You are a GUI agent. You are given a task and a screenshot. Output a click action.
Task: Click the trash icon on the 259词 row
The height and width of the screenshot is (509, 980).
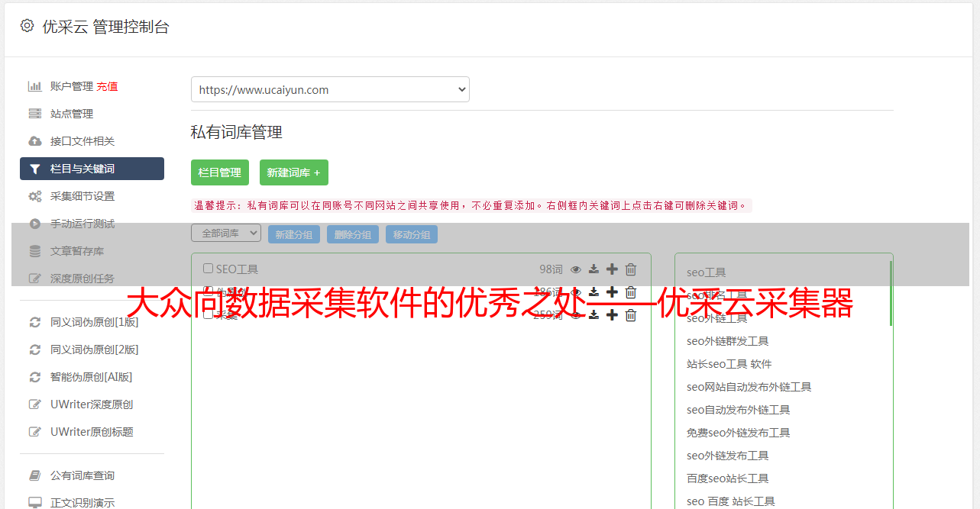631,315
